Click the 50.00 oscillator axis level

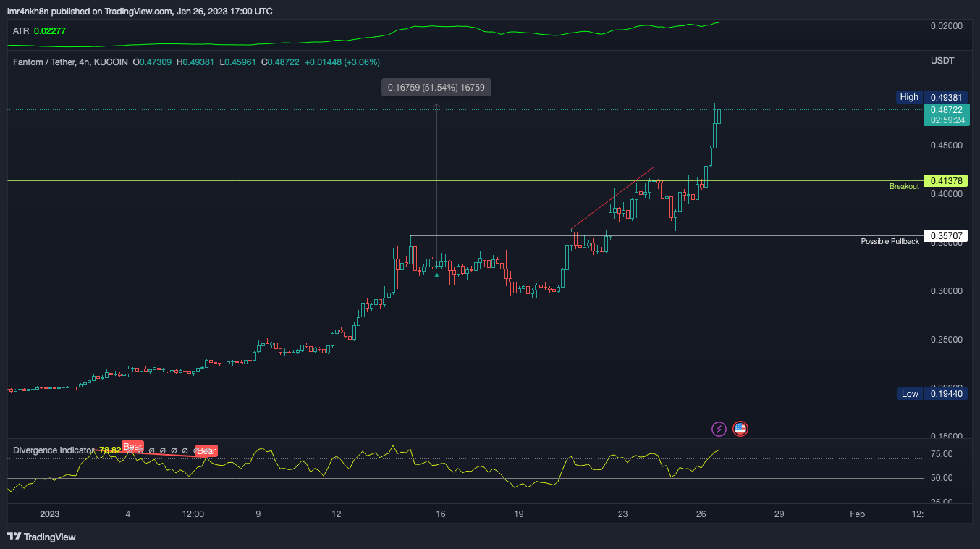click(x=942, y=478)
